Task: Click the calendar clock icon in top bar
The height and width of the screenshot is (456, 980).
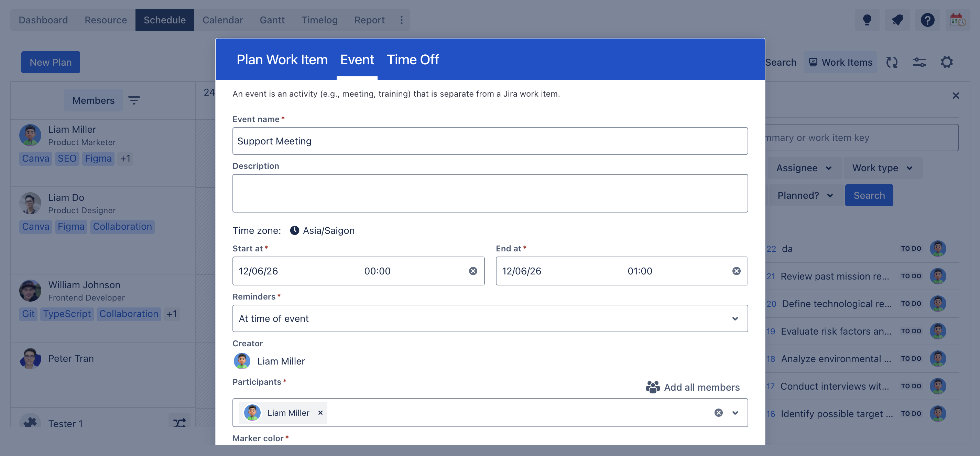Action: point(957,20)
